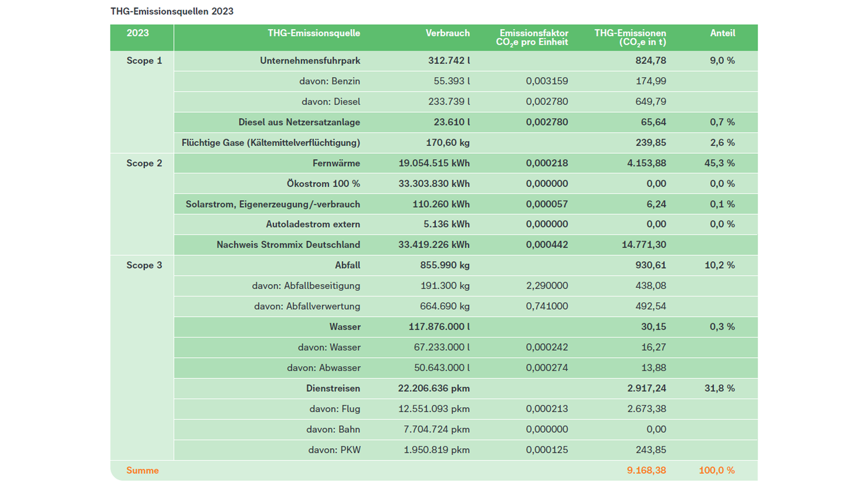
Task: Select the Scope 2 row label
Action: coord(144,163)
